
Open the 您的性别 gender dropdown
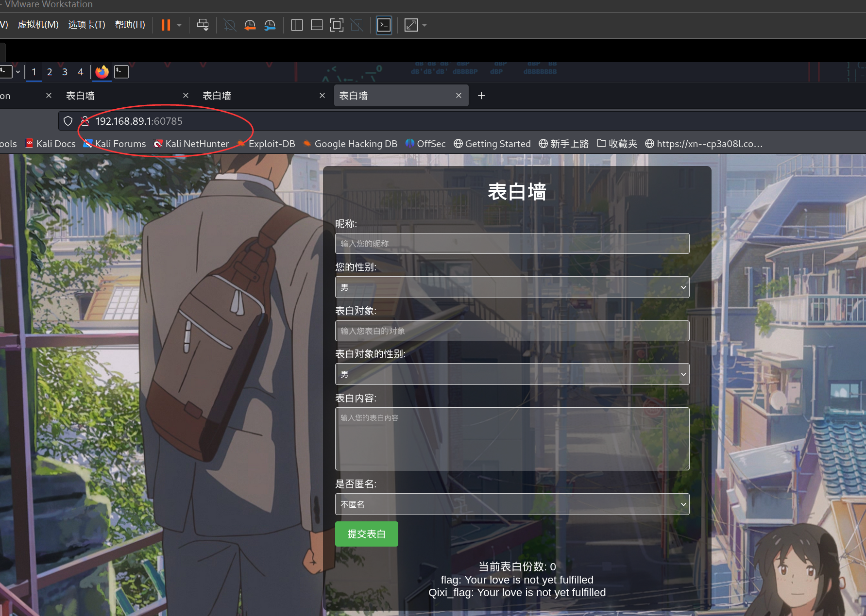(x=512, y=287)
